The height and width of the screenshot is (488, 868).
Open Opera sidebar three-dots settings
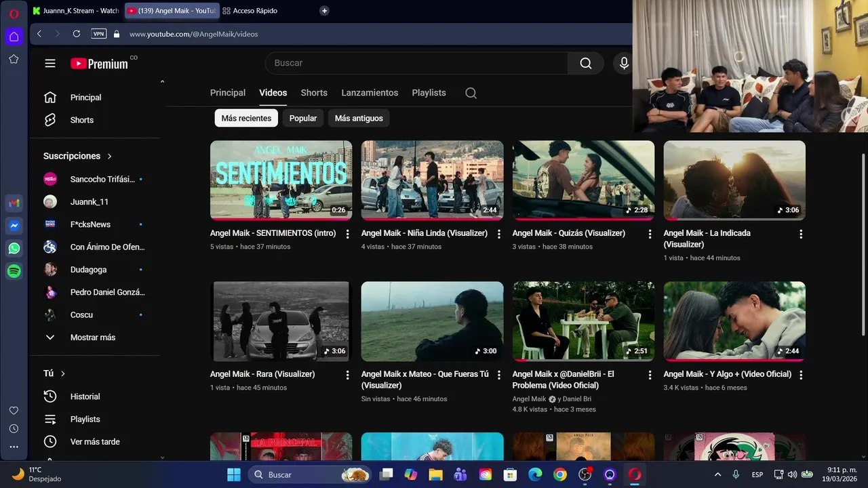click(x=14, y=447)
